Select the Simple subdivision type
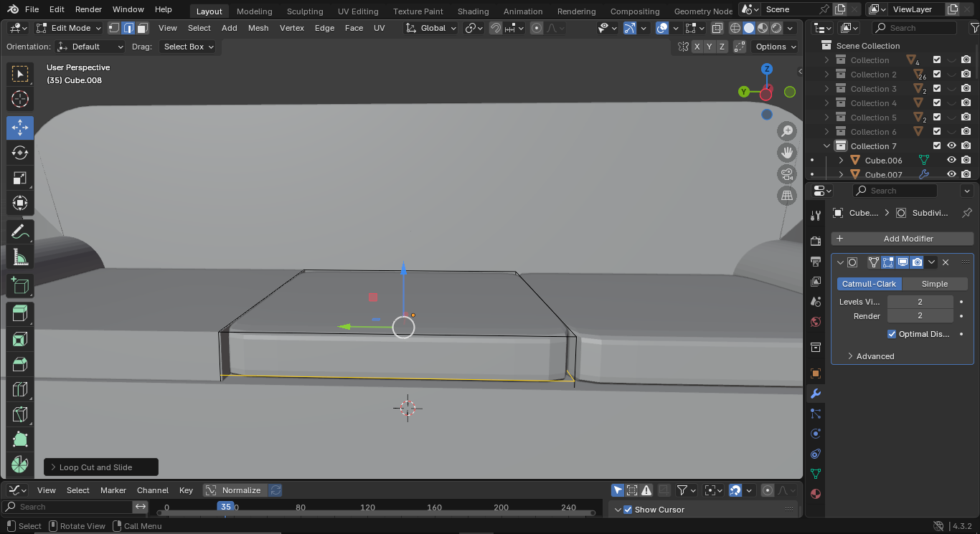The image size is (980, 534). [935, 284]
